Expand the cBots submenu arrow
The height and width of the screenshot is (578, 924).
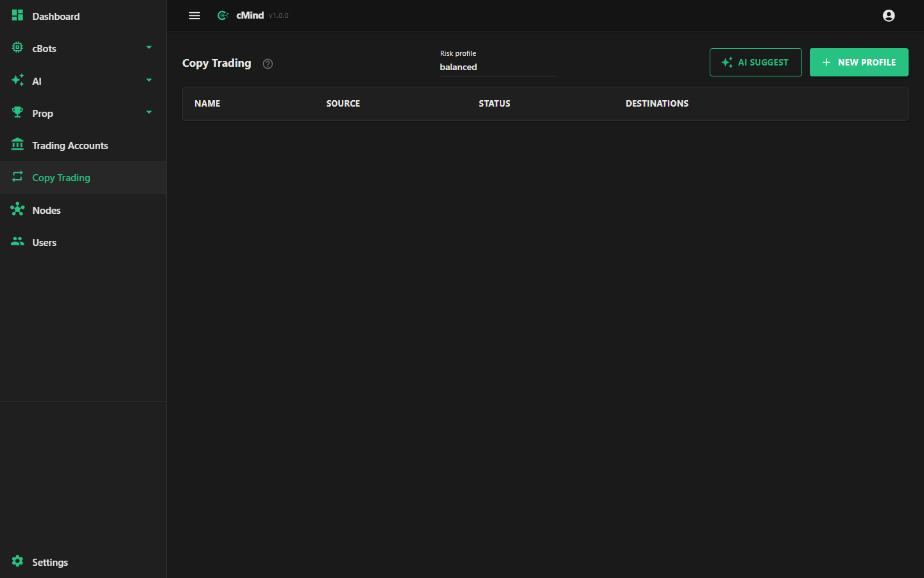click(149, 48)
